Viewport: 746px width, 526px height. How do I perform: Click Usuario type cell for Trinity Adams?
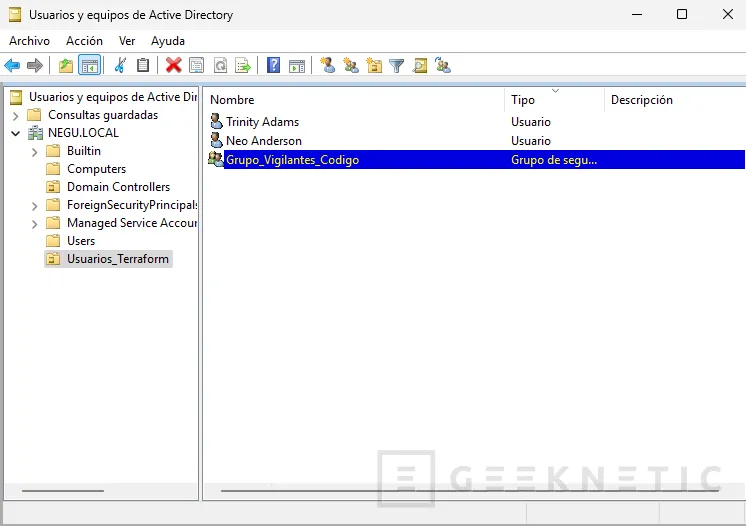tap(530, 122)
